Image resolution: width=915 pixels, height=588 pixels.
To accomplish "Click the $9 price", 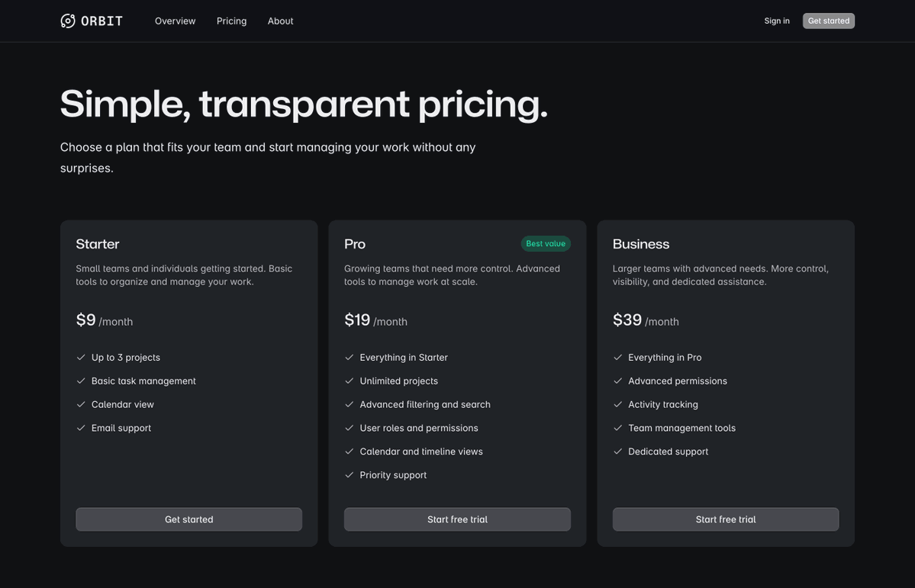I will [x=85, y=320].
